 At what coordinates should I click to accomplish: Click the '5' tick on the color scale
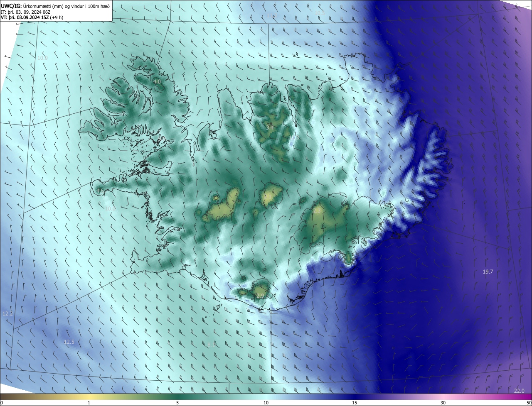coord(177,403)
